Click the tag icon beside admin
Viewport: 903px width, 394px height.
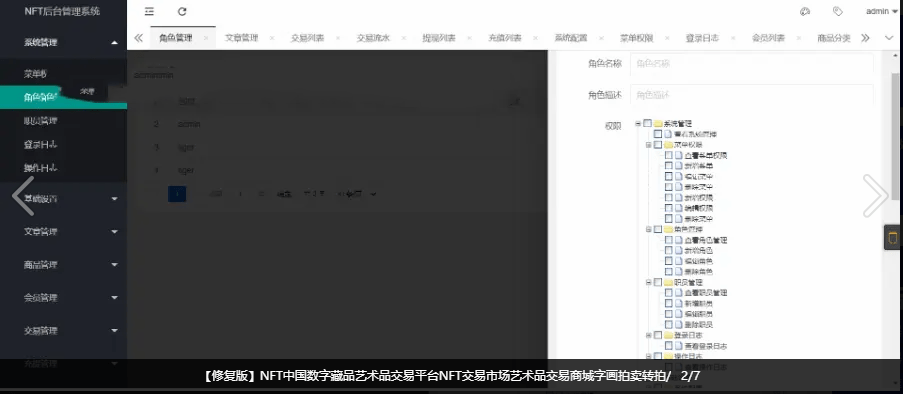coord(838,12)
